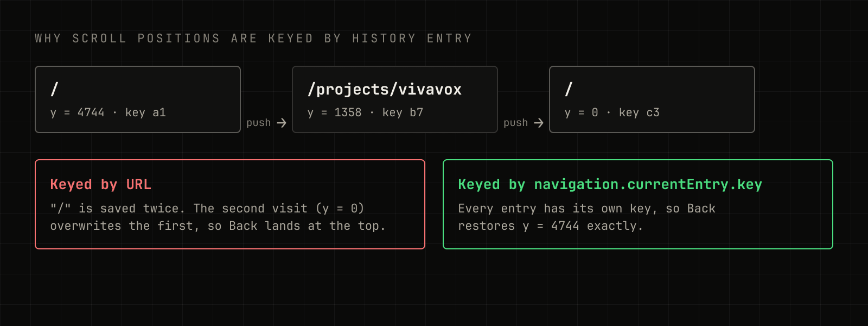Click the 'Keyed by URL' heading

pos(100,184)
